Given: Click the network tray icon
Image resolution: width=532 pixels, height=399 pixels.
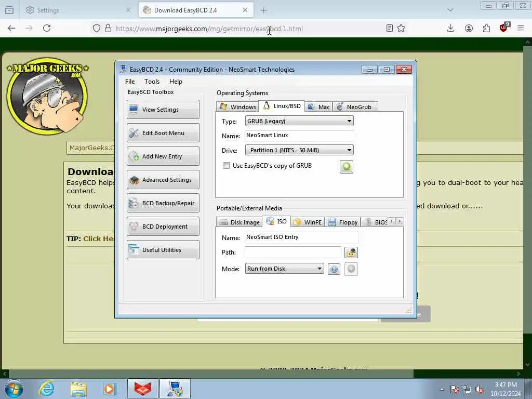Looking at the screenshot, I should [x=467, y=390].
